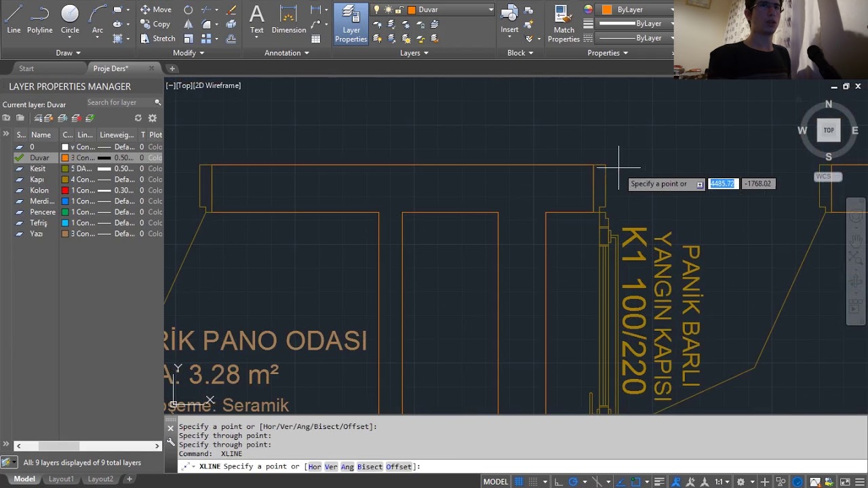Open the Duvar layer dropdown list

(491, 9)
